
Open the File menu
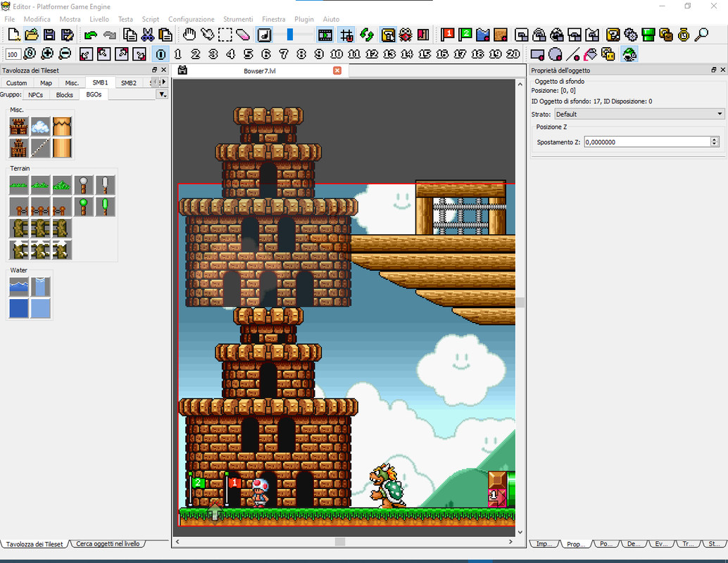coord(9,19)
